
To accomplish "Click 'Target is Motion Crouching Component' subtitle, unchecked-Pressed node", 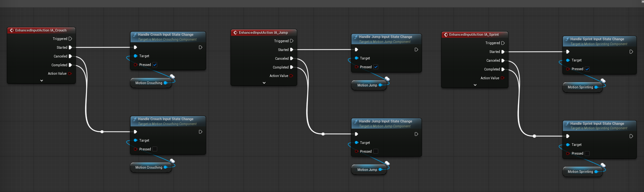I will 167,124.
